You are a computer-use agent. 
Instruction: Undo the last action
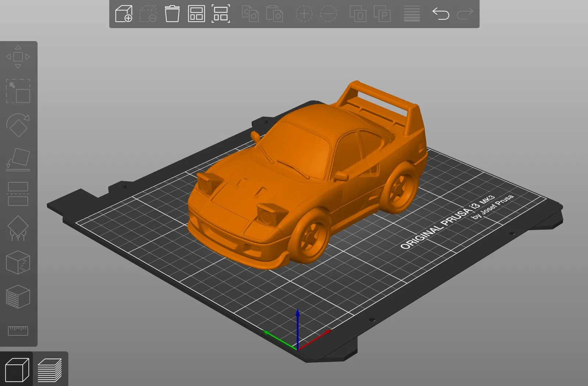click(441, 14)
